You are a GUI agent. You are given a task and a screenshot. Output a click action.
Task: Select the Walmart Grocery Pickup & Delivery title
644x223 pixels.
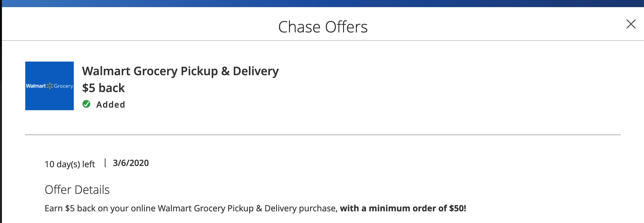click(x=180, y=71)
